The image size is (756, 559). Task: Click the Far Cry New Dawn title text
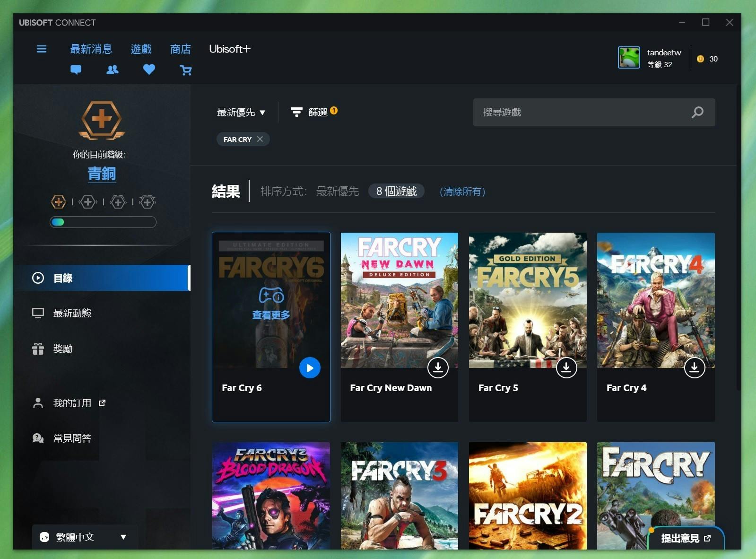point(391,388)
